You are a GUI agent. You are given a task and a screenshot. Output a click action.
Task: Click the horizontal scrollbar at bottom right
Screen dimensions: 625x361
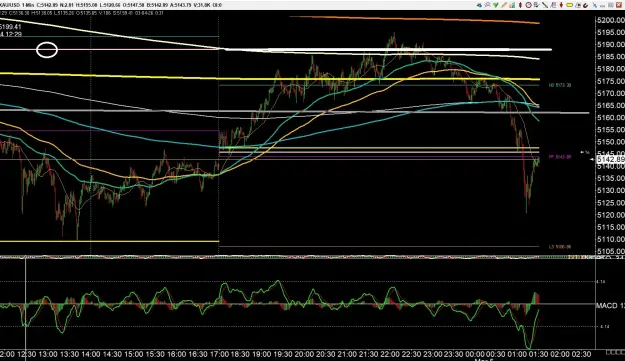pos(615,352)
